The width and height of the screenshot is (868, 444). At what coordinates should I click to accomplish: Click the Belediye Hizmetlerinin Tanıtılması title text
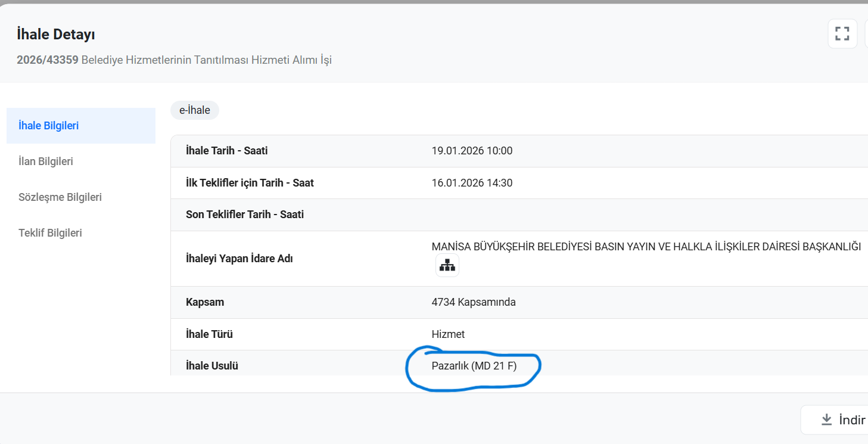[x=207, y=60]
